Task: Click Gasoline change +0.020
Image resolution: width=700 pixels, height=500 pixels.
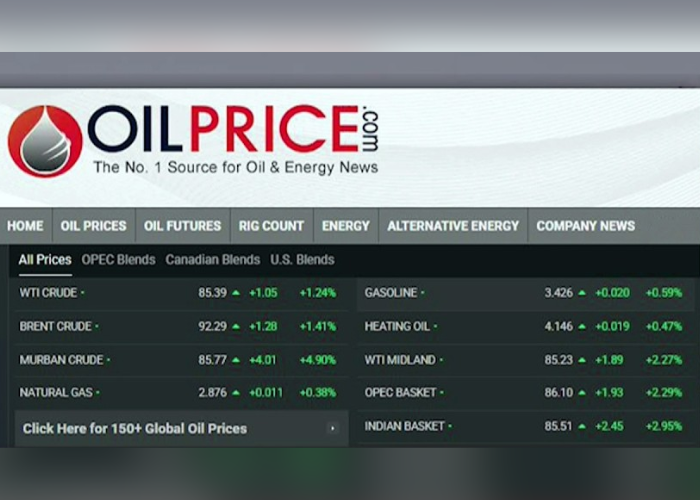Action: click(x=612, y=293)
